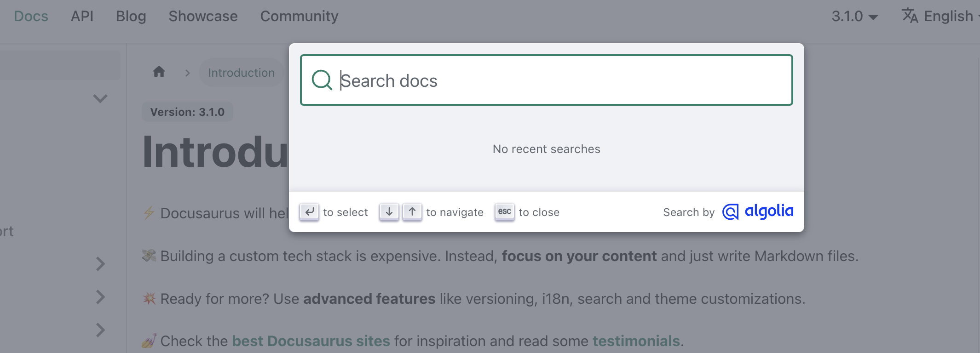The image size is (980, 353).
Task: Click the Algolia logo
Action: [758, 211]
